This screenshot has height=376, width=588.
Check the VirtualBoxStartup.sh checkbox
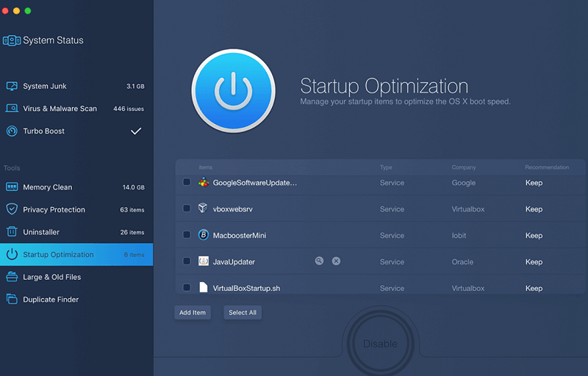(x=187, y=288)
